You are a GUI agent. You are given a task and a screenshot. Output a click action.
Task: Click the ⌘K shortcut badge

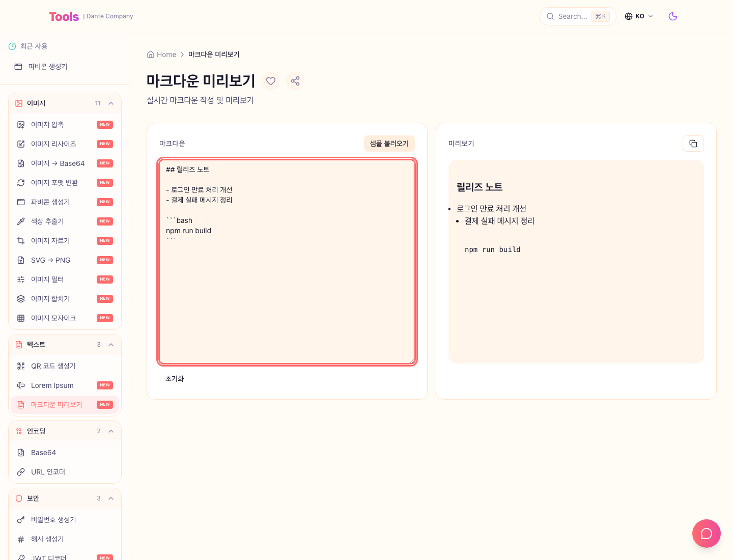point(601,16)
